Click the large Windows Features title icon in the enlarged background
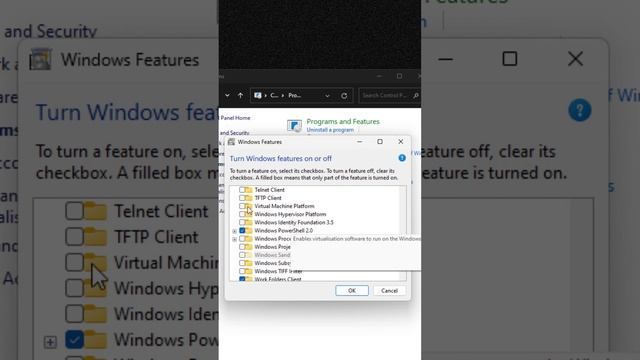Screen dimensions: 640x360 point(40,60)
